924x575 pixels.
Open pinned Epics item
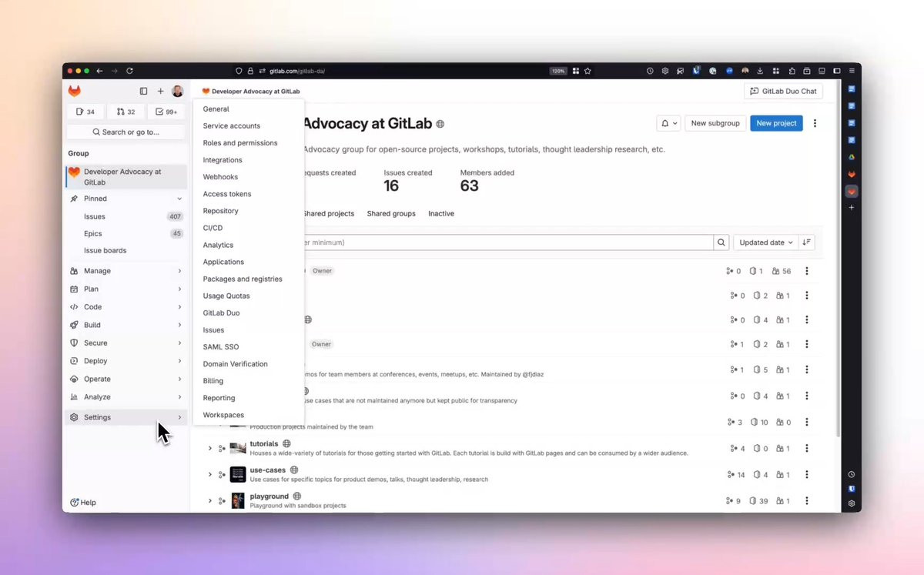pos(126,233)
